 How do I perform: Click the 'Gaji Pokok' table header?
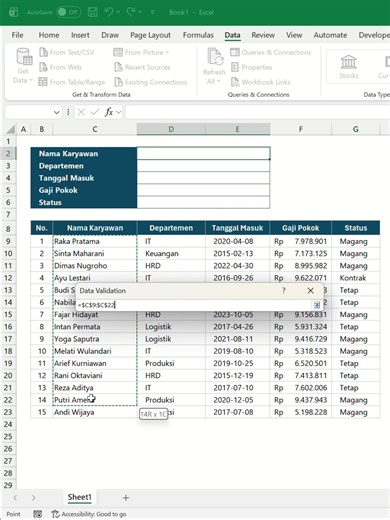click(x=301, y=228)
